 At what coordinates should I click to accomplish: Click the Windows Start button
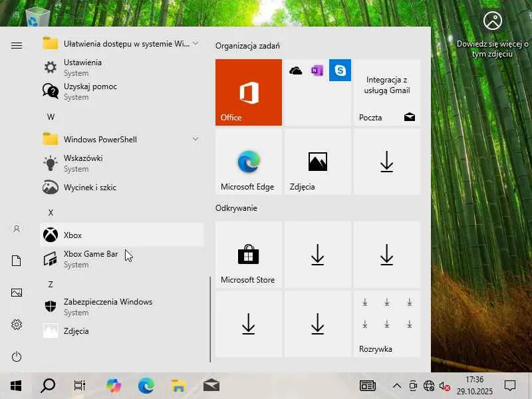pyautogui.click(x=16, y=386)
